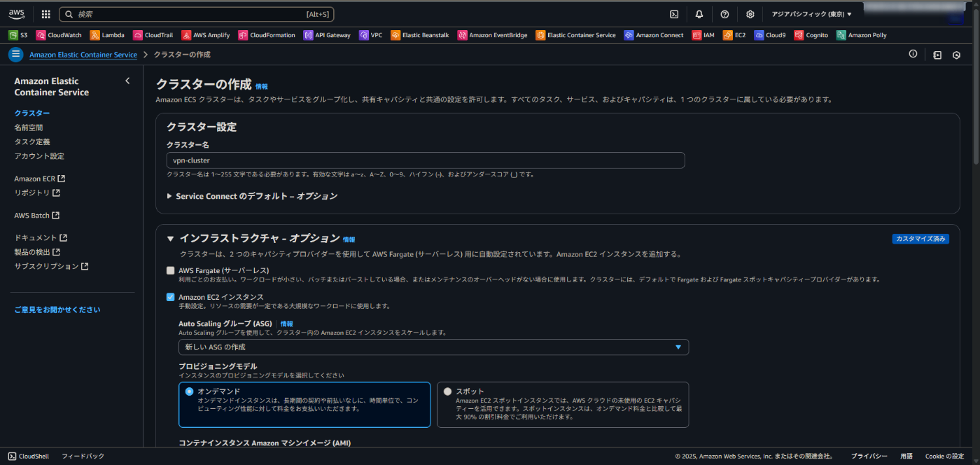Open Lambda bookmark

pyautogui.click(x=107, y=35)
